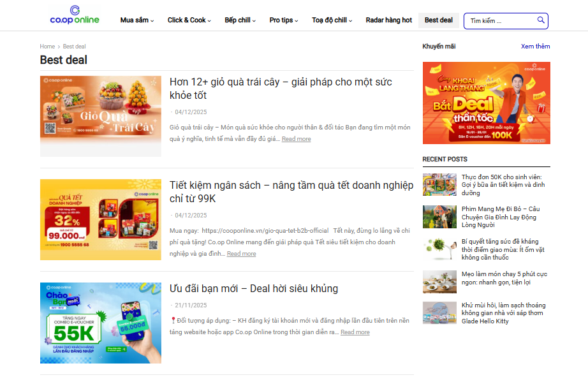This screenshot has height=382, width=588.
Task: Expand the Click & Cook menu
Action: (189, 20)
